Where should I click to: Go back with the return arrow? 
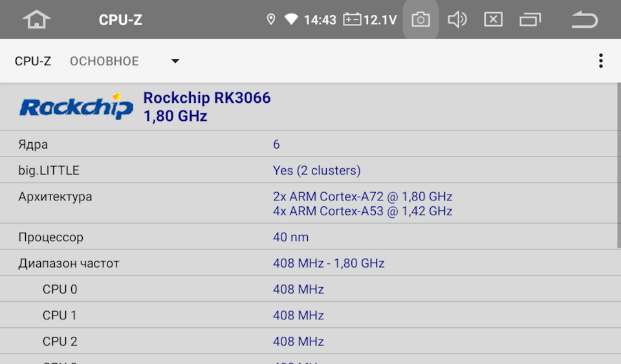tap(584, 19)
